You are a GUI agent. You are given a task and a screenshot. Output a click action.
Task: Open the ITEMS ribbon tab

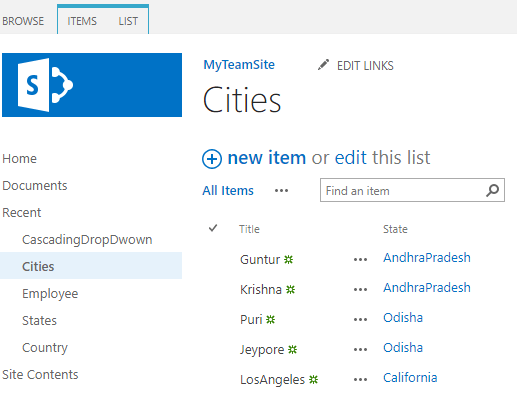point(82,21)
